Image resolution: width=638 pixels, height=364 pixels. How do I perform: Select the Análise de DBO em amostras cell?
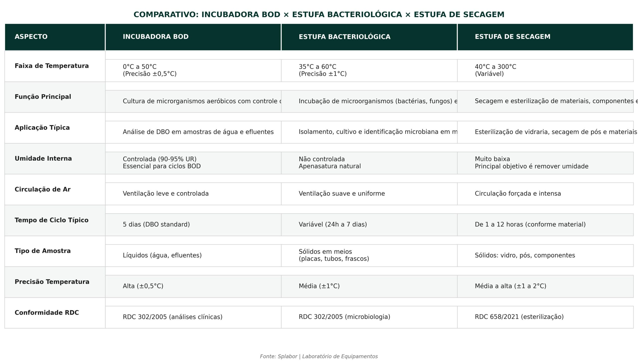(193, 132)
